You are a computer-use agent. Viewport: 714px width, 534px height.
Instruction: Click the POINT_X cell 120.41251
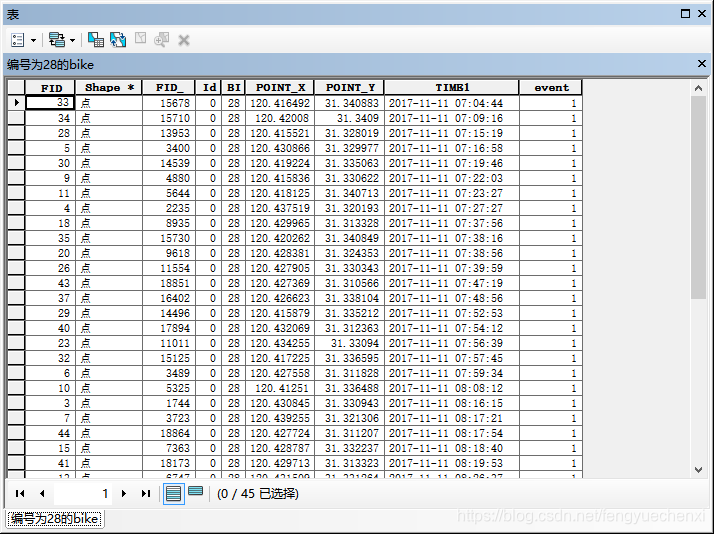280,388
